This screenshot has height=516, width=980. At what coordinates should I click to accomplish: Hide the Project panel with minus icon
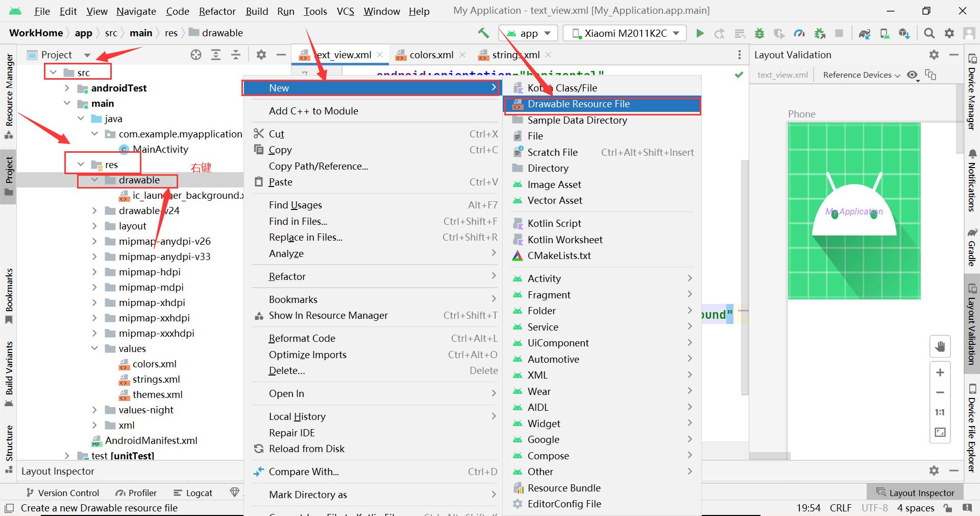point(280,55)
